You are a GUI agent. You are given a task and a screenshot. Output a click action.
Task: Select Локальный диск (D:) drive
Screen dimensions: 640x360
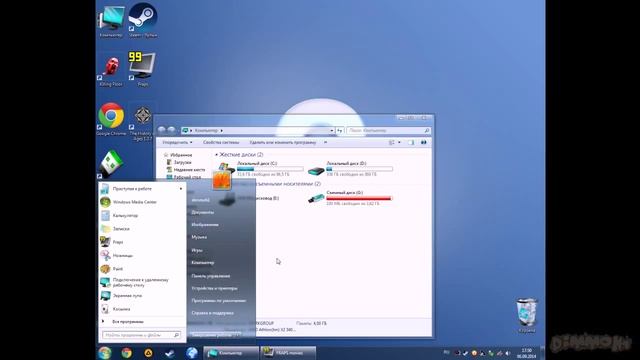(350, 169)
